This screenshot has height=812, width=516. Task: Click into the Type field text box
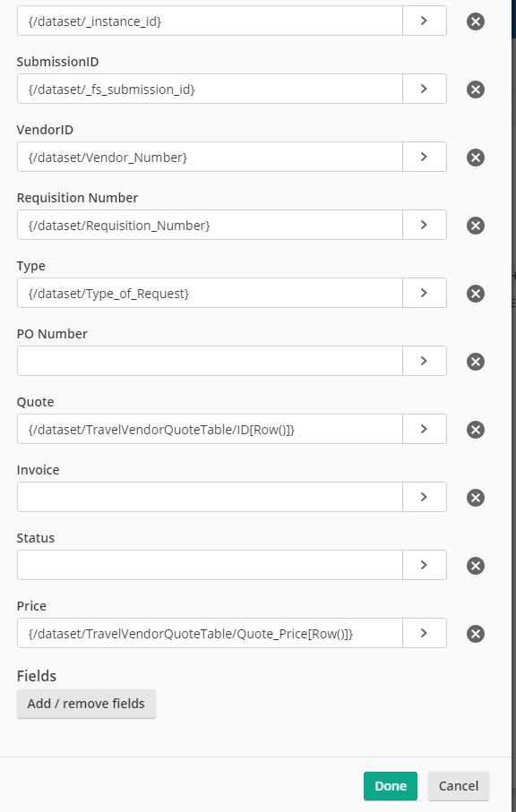tap(210, 293)
